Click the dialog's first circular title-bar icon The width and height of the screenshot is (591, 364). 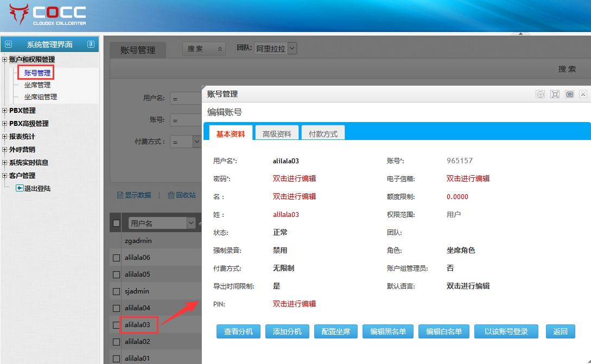(x=541, y=94)
